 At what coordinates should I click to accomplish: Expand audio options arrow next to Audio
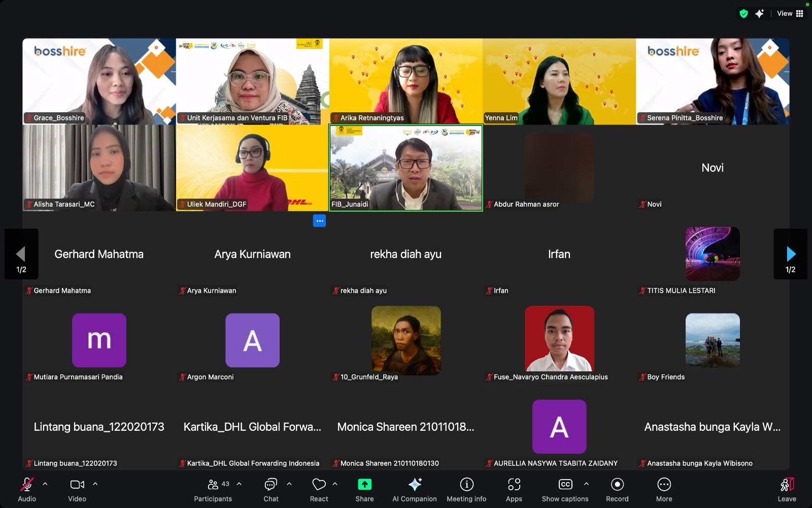[45, 484]
